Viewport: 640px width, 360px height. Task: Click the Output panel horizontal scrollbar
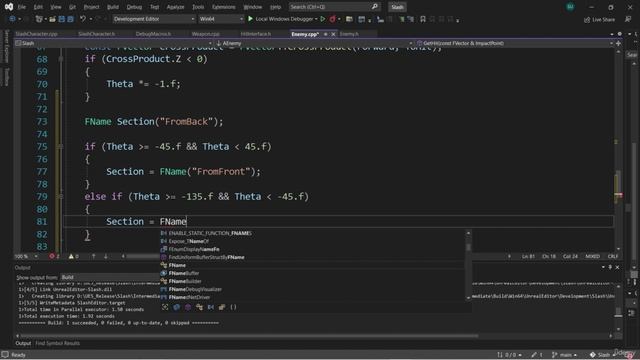point(314,336)
